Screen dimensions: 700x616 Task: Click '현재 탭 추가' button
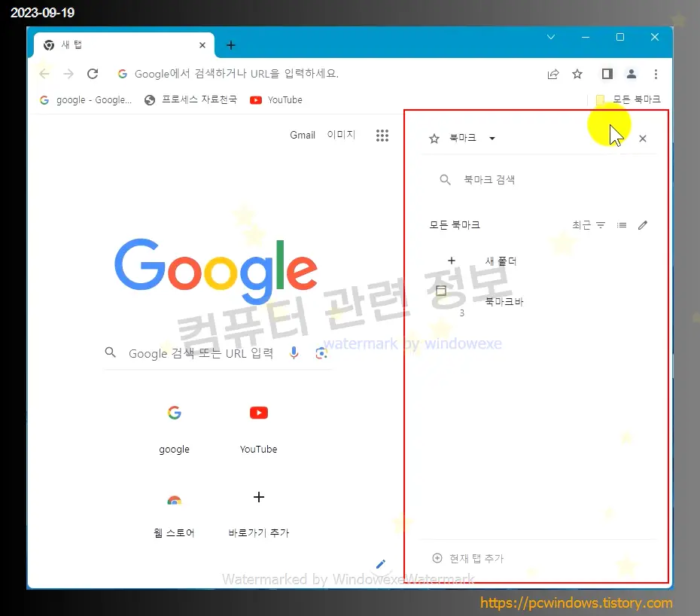[468, 558]
